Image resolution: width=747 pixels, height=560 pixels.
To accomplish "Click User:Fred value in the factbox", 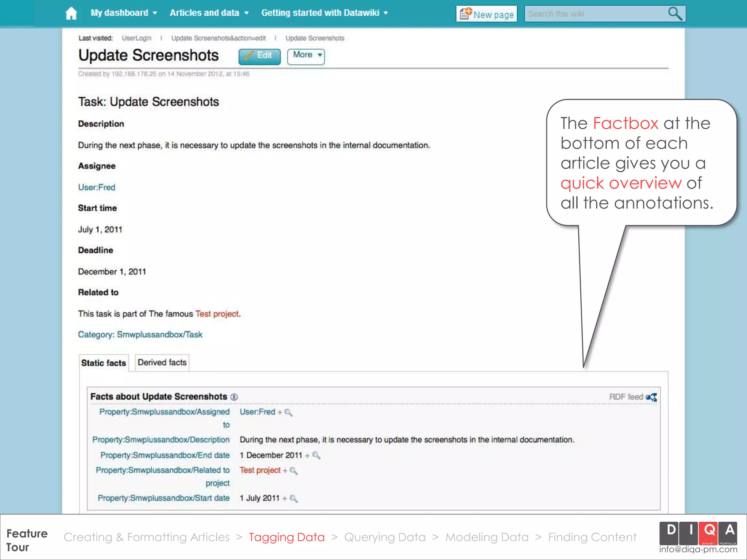I will pyautogui.click(x=258, y=412).
